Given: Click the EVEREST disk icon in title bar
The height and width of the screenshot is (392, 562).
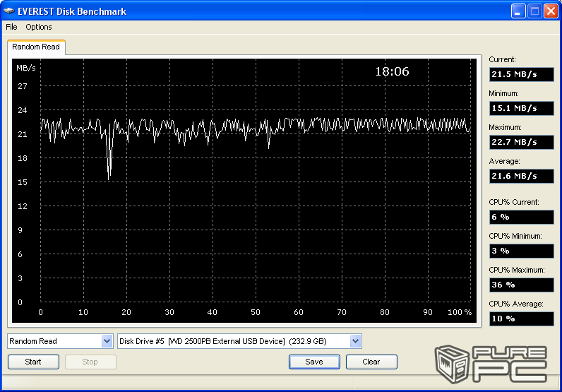Looking at the screenshot, I should [x=9, y=11].
